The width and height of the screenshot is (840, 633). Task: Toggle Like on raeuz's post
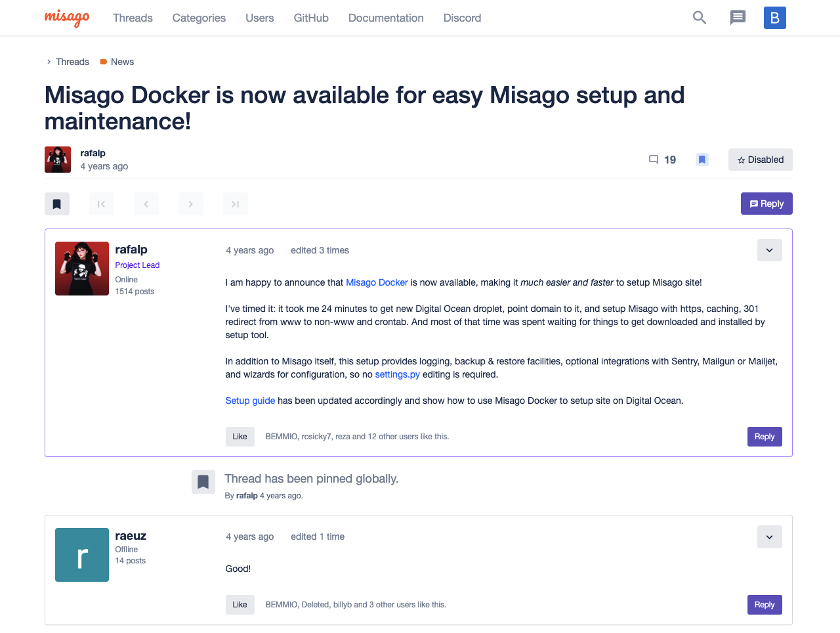click(x=240, y=605)
